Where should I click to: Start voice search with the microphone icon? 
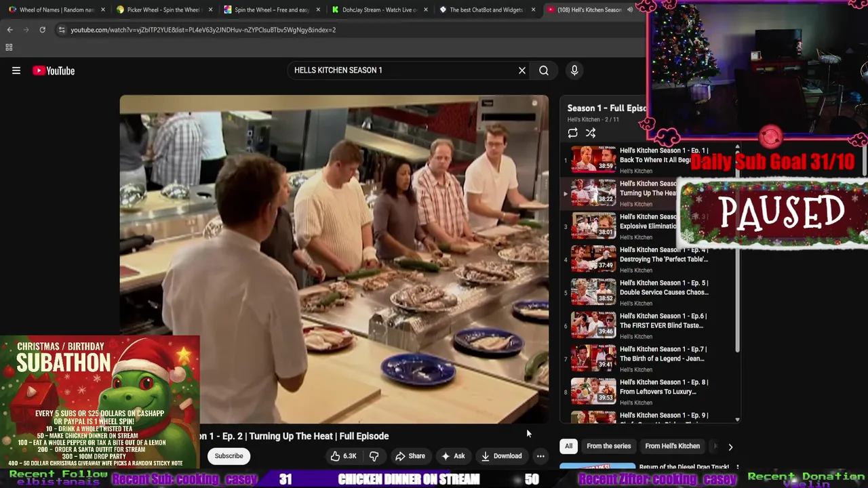click(574, 70)
